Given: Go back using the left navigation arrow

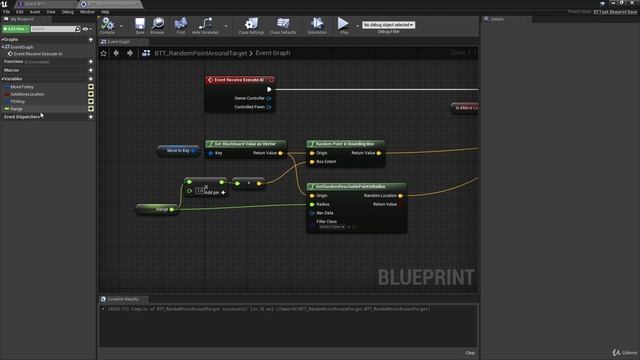Looking at the screenshot, I should click(116, 53).
